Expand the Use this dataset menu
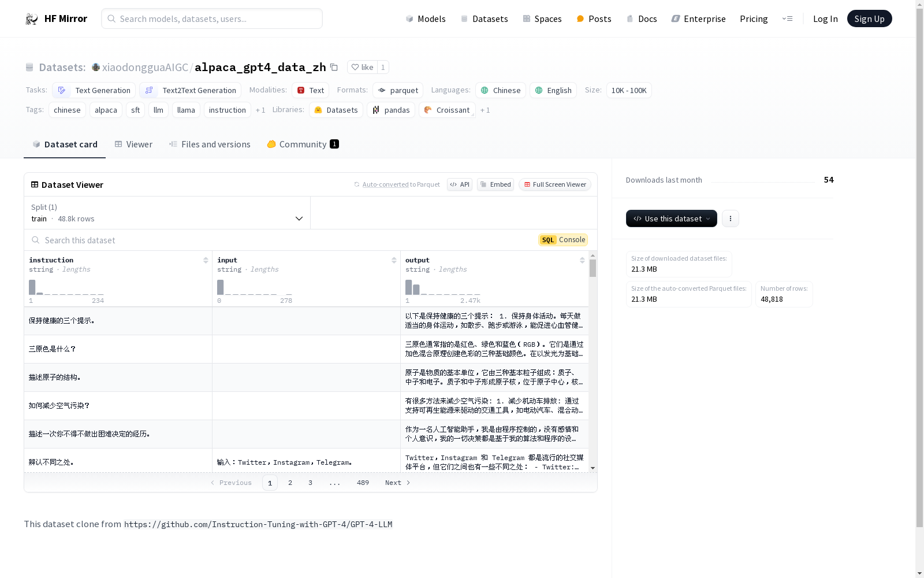This screenshot has width=924, height=578. (x=671, y=218)
